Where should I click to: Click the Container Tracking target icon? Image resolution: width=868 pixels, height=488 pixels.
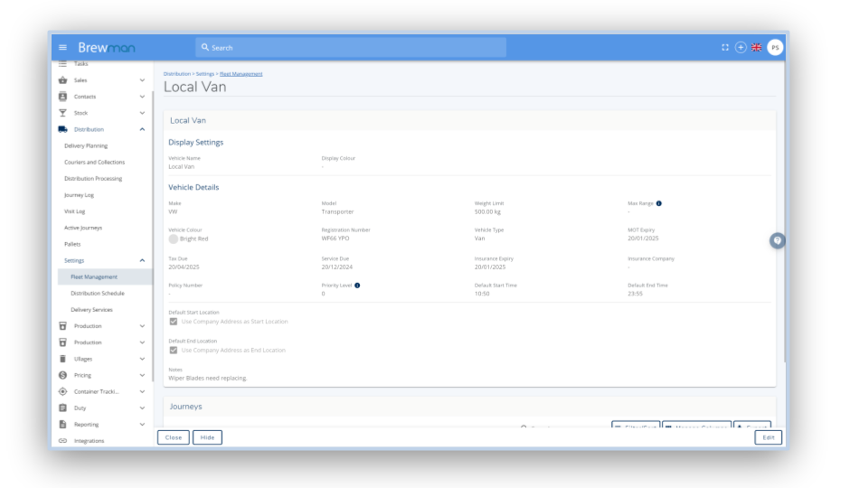[x=62, y=391]
